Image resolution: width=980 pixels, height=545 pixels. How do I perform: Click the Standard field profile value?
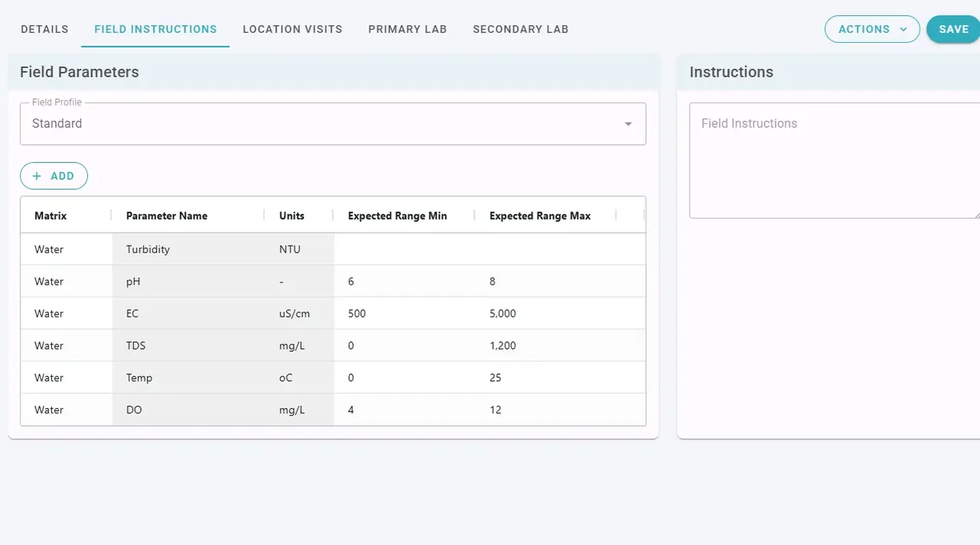point(57,123)
